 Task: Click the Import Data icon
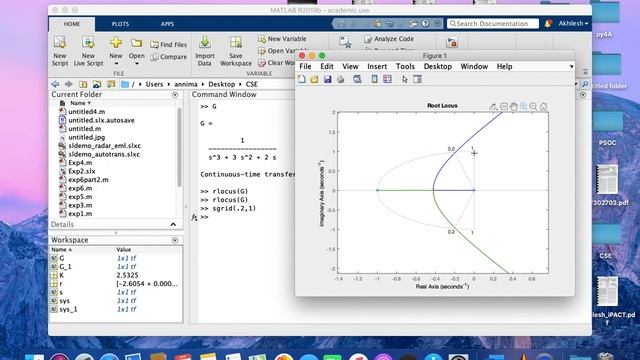coord(205,51)
